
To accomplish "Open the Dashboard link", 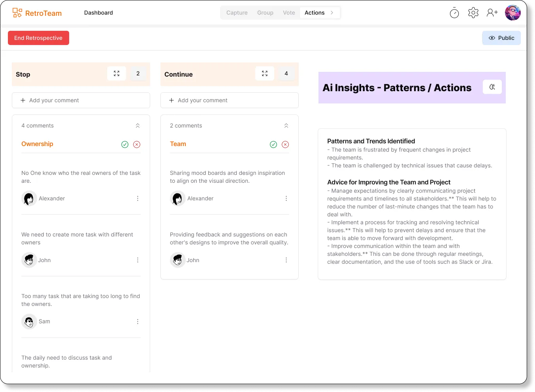I will 98,13.
